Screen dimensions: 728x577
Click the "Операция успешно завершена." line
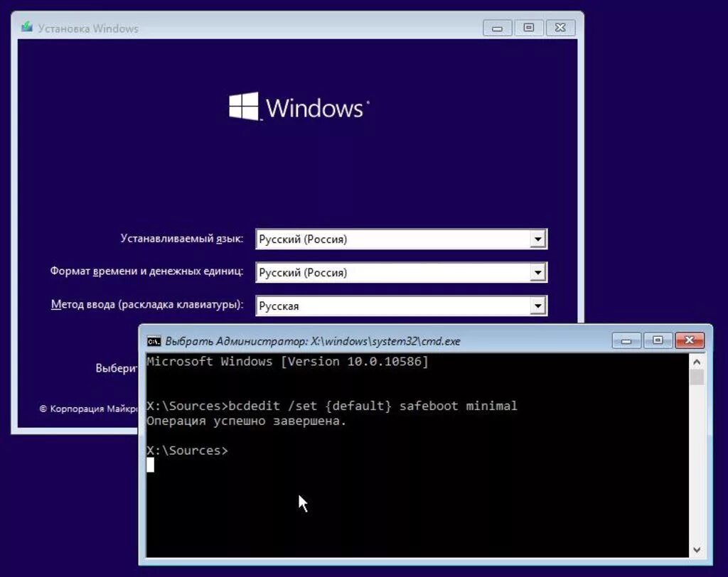(247, 421)
